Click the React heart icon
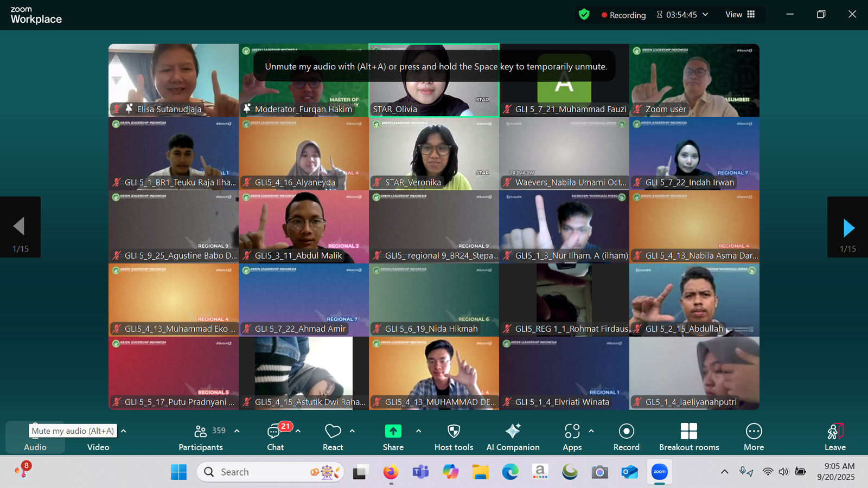The image size is (868, 488). click(x=333, y=432)
